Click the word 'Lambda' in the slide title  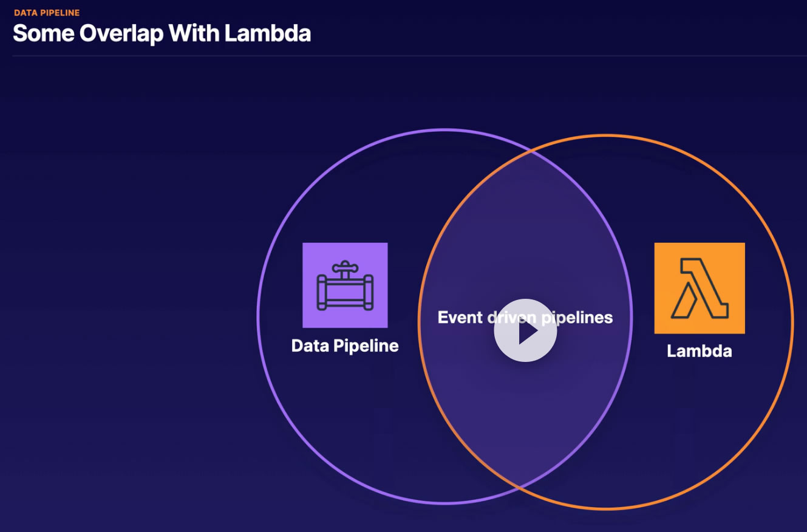point(267,33)
